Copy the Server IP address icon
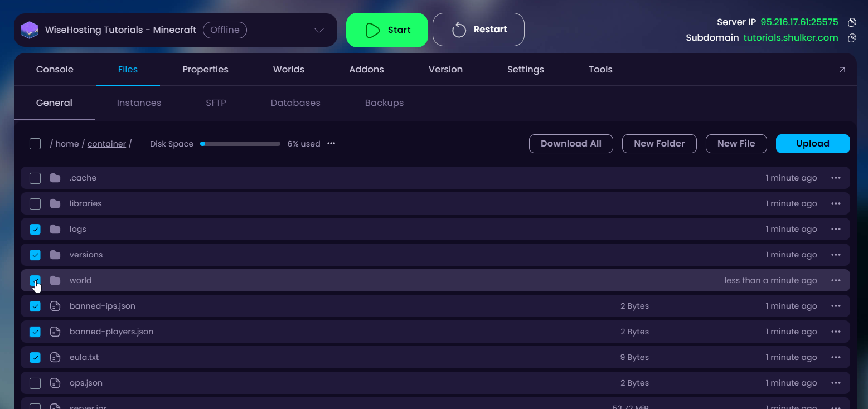The width and height of the screenshot is (868, 409). click(x=852, y=22)
